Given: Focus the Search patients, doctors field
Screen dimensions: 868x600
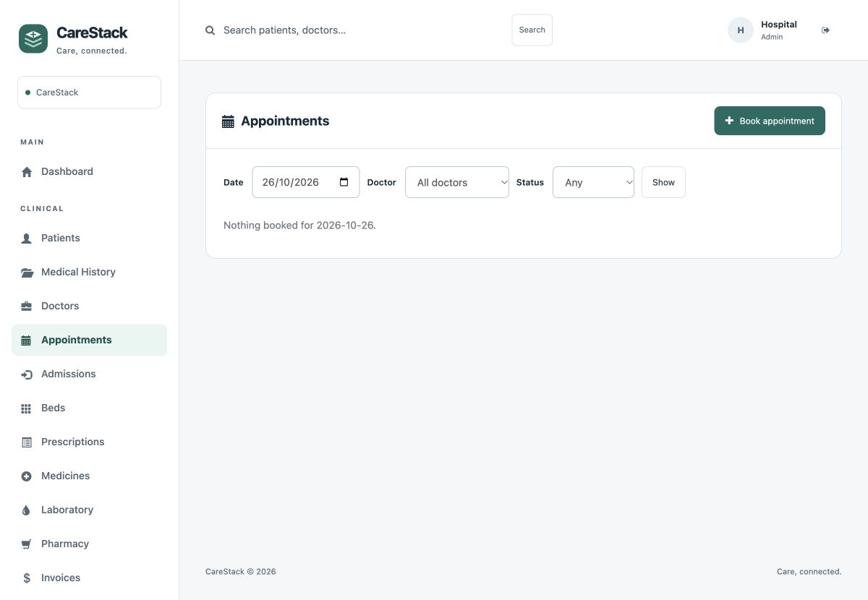Looking at the screenshot, I should (x=362, y=30).
